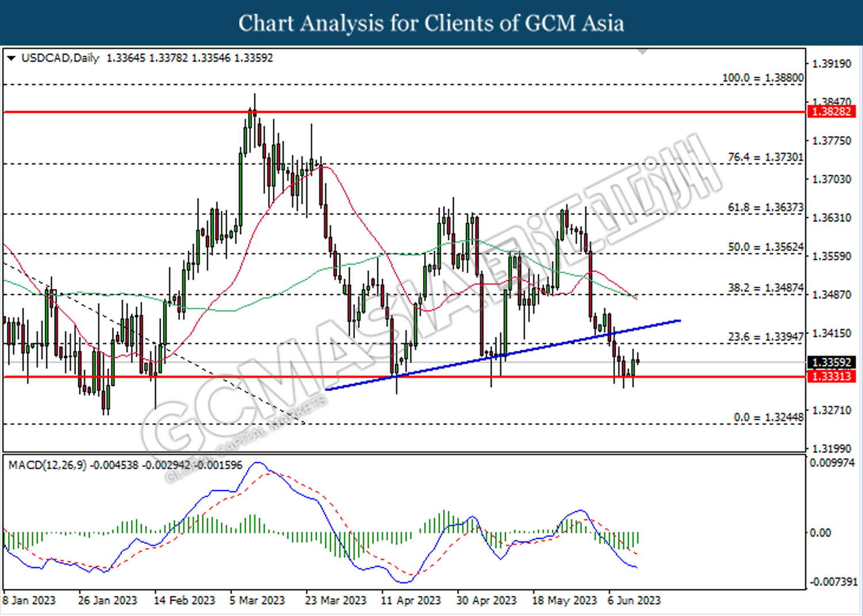Click the 1.39190 price axis value
863x616 pixels.
click(x=831, y=64)
